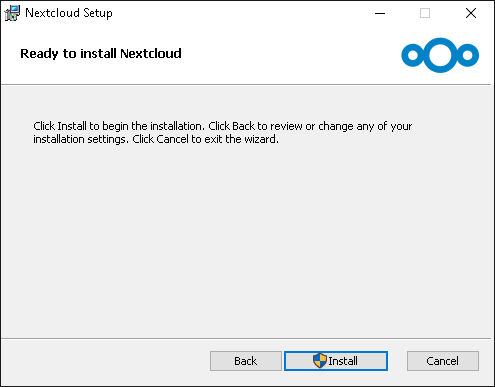Click the UAC shield icon on Install
The image size is (495, 387).
(320, 361)
